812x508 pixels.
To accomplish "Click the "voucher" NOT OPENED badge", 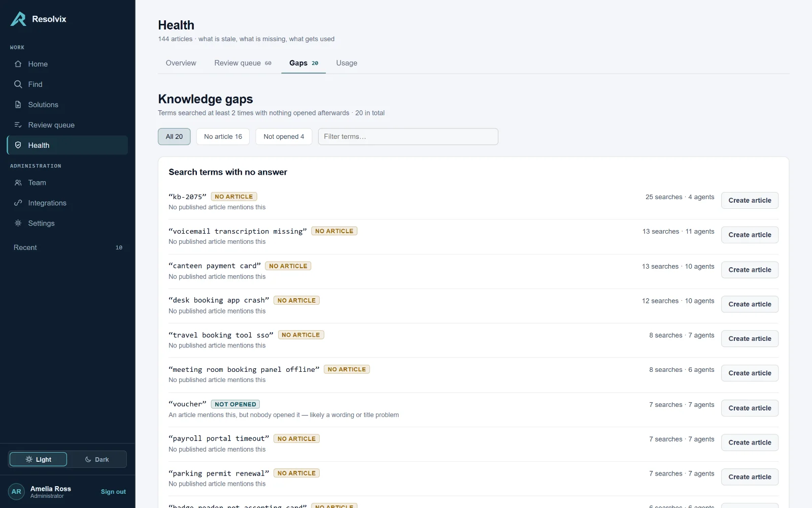I will click(235, 404).
